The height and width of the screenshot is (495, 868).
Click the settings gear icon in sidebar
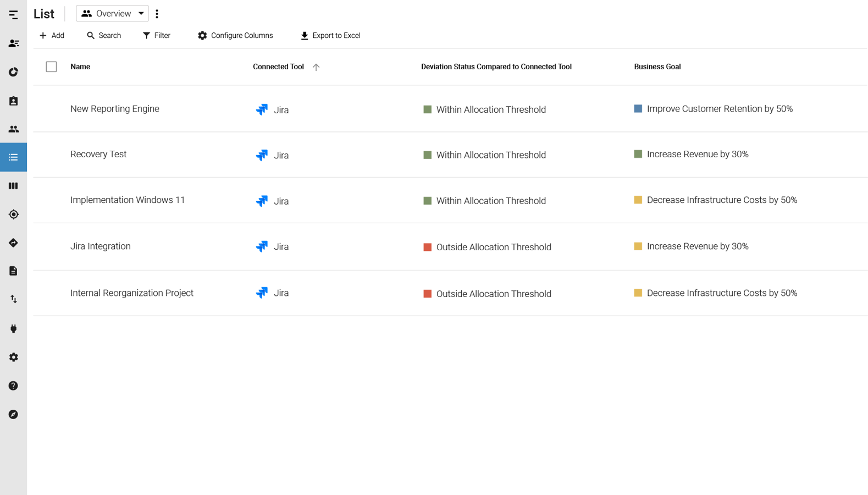click(13, 358)
